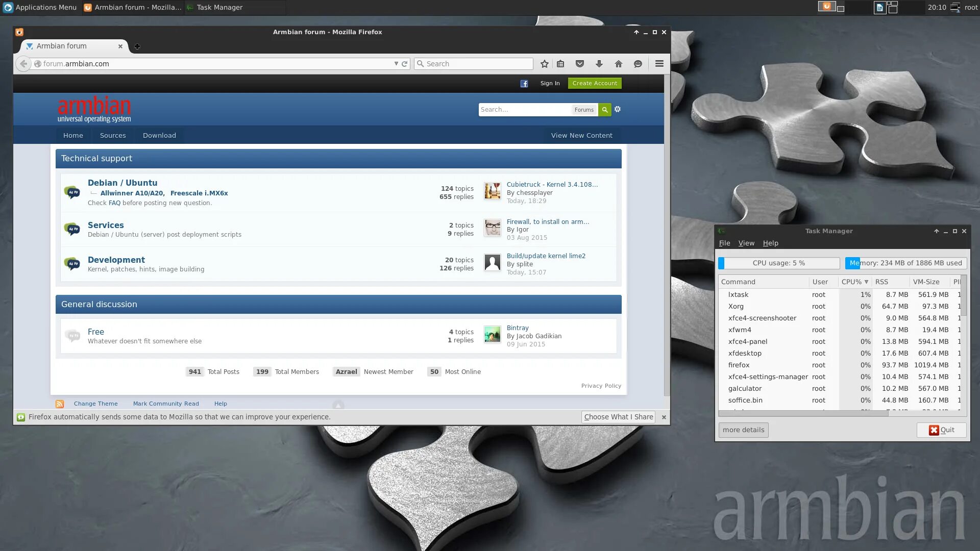
Task: Expand the Firefox hamburger menu
Action: pyautogui.click(x=659, y=63)
